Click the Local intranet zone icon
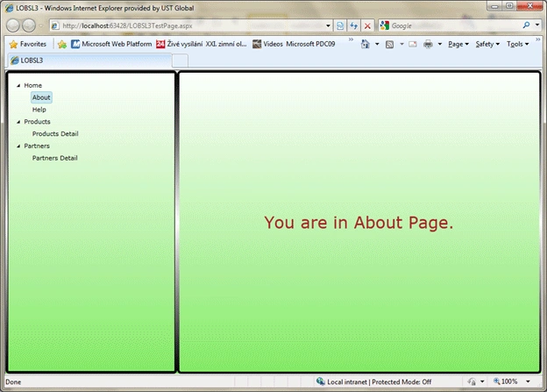The image size is (547, 392). (320, 381)
